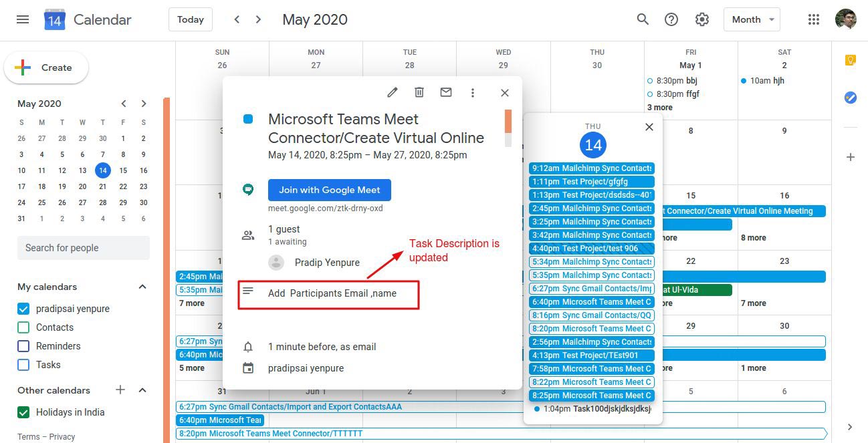
Task: Open 1:04pm Task100djskjdksjdksj event
Action: pos(592,409)
